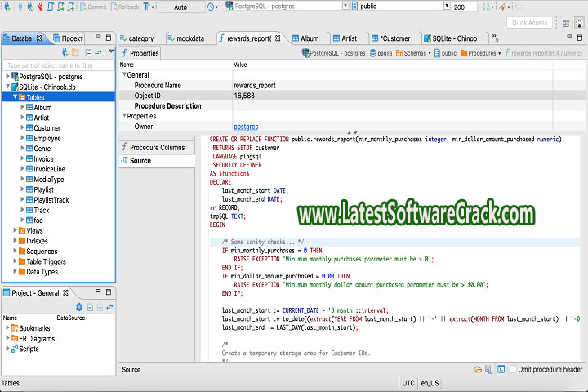
Task: Open the Auto transaction mode dropdown
Action: tap(180, 7)
